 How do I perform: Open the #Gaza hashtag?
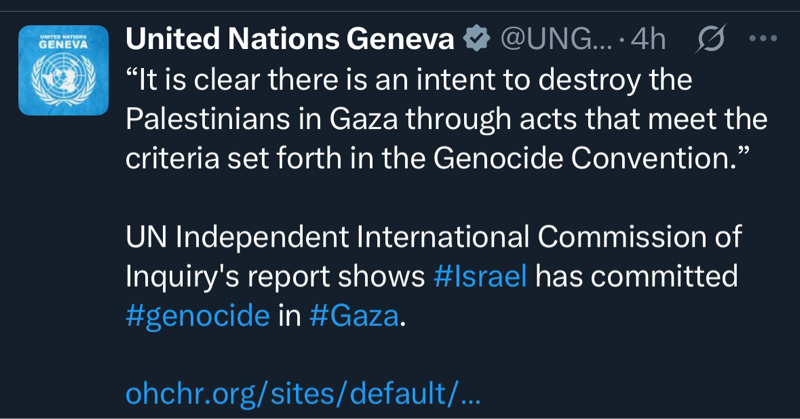(353, 315)
